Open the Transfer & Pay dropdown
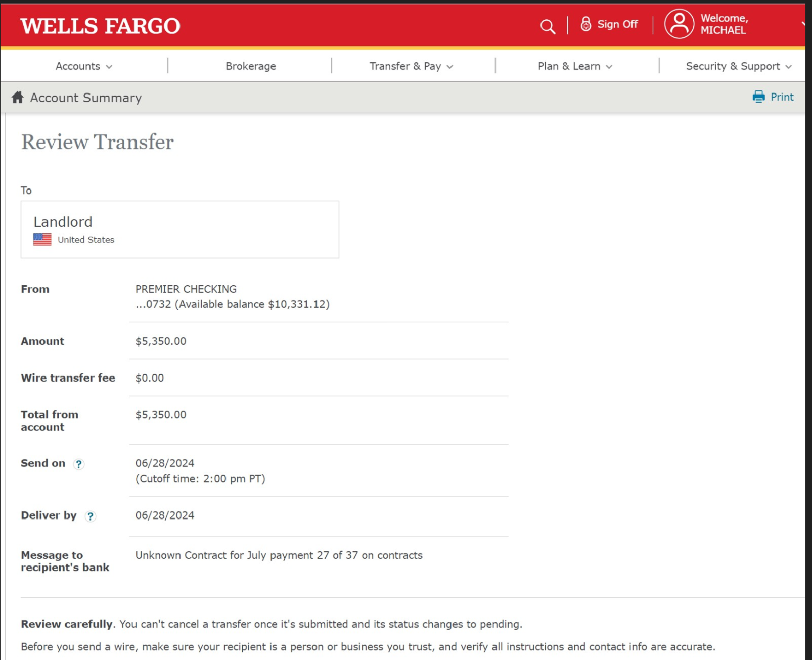Image resolution: width=812 pixels, height=660 pixels. click(x=411, y=66)
